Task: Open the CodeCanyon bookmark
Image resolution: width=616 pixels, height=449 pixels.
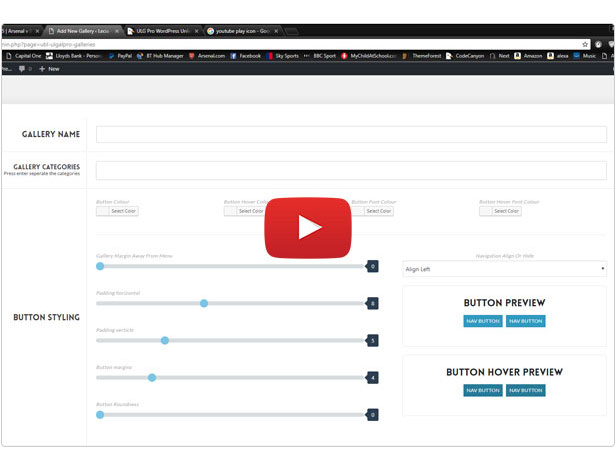Action: pyautogui.click(x=465, y=56)
